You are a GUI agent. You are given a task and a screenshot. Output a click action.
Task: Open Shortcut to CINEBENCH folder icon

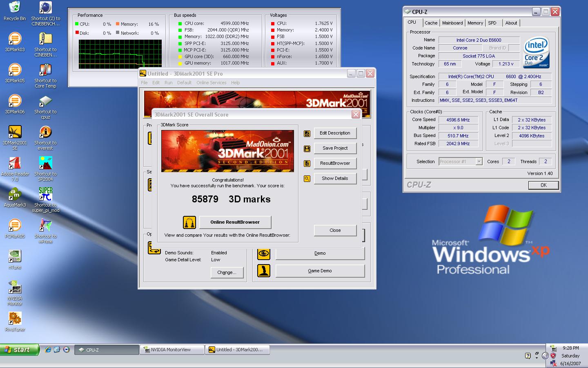(45, 45)
